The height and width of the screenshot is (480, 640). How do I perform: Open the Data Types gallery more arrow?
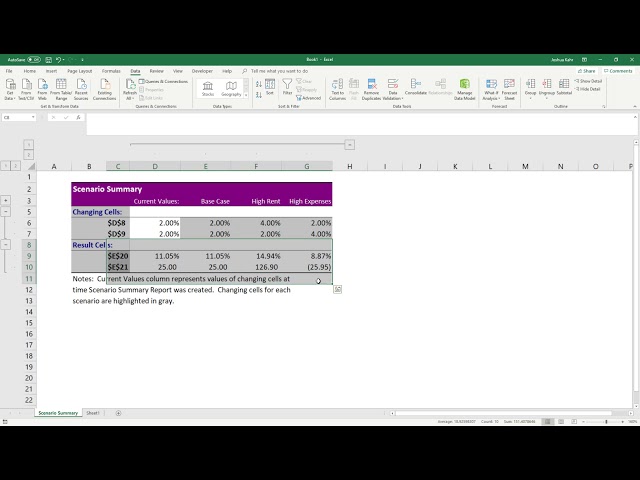[x=246, y=95]
